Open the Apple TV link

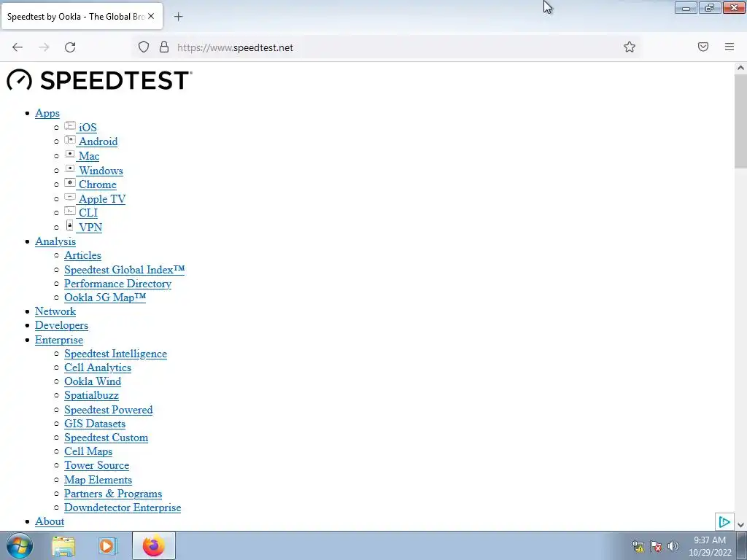pos(102,199)
